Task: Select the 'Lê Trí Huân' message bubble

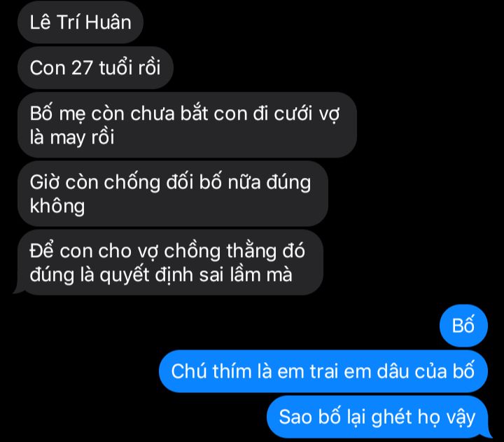Action: [x=80, y=22]
